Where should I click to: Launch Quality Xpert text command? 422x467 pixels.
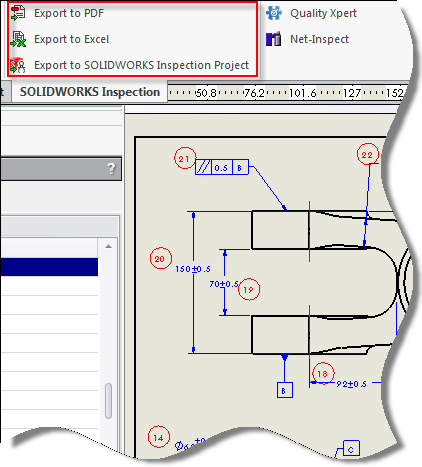pyautogui.click(x=323, y=13)
